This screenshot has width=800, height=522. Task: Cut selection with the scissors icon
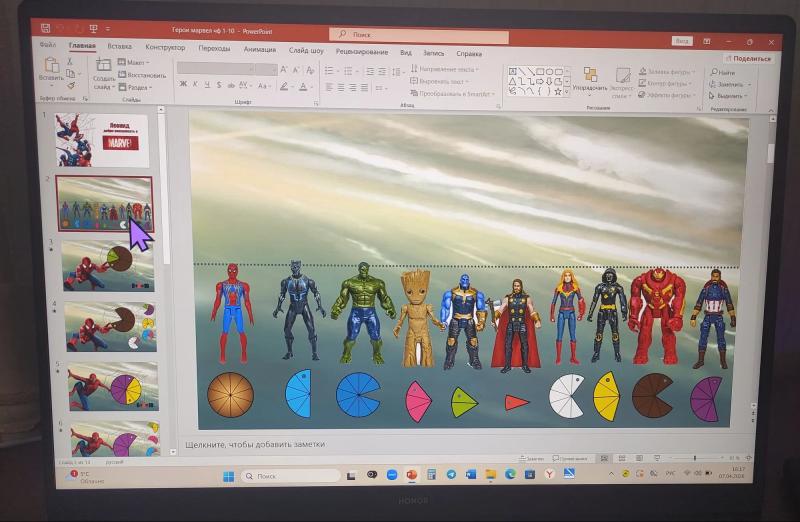click(x=70, y=61)
